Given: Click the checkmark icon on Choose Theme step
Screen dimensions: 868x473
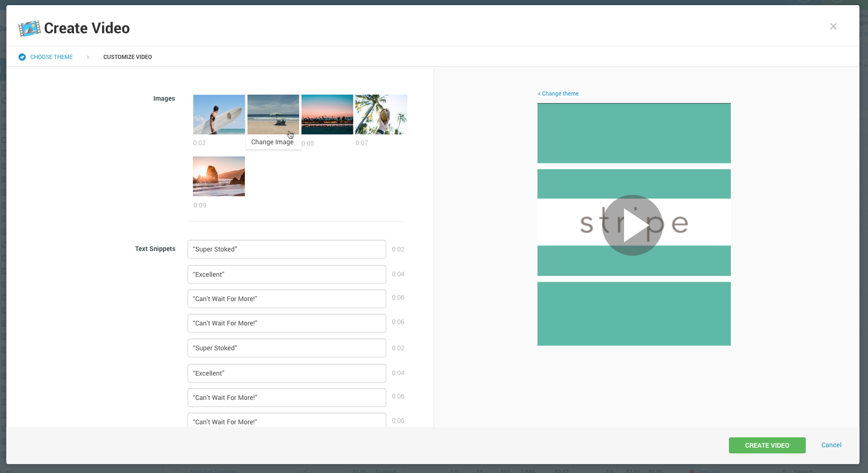Looking at the screenshot, I should coord(22,57).
